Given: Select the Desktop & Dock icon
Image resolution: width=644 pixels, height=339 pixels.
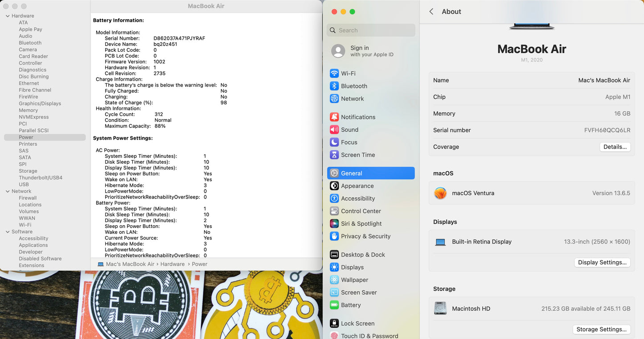Looking at the screenshot, I should [334, 255].
